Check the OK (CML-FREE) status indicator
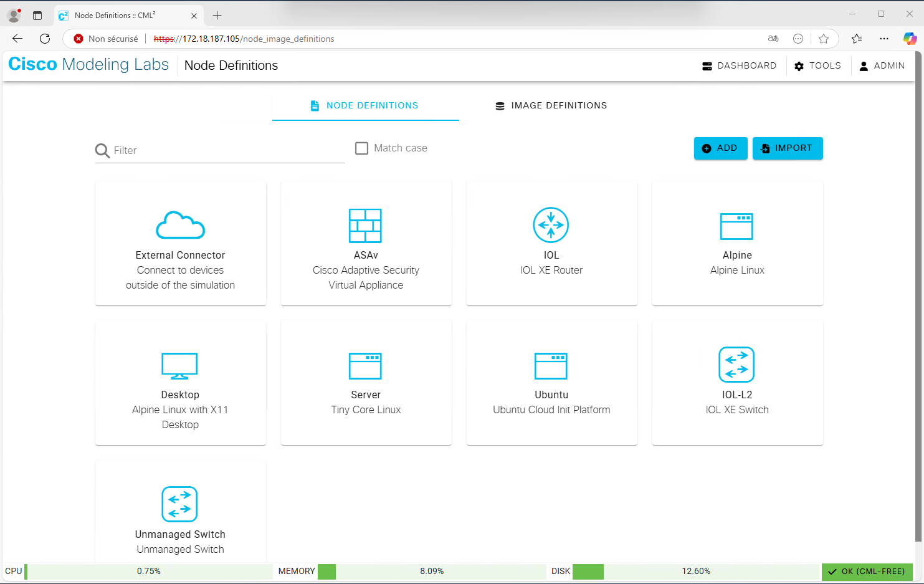This screenshot has height=584, width=924. click(867, 571)
